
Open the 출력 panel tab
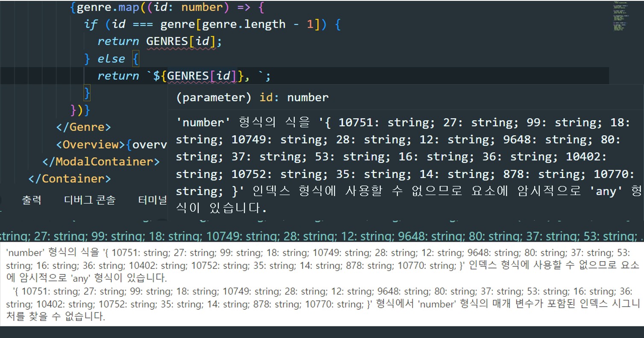(32, 200)
